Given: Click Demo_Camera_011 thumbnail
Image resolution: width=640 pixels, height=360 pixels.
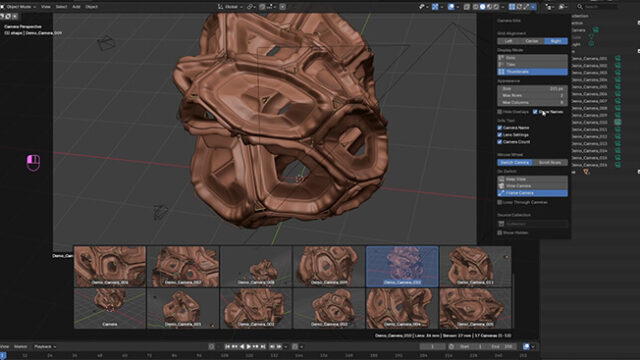Looking at the screenshot, I should (475, 266).
